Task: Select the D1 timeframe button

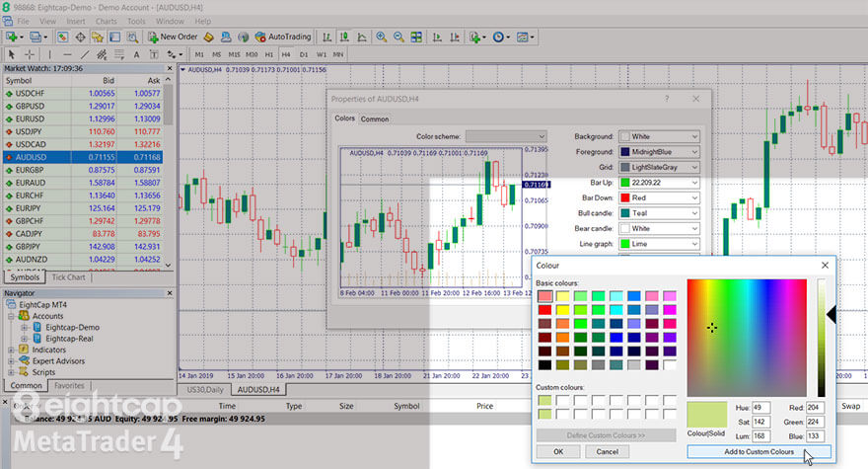Action: pyautogui.click(x=304, y=54)
